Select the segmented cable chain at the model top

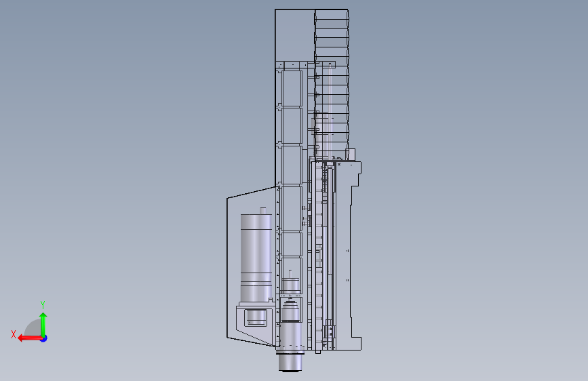click(x=332, y=84)
